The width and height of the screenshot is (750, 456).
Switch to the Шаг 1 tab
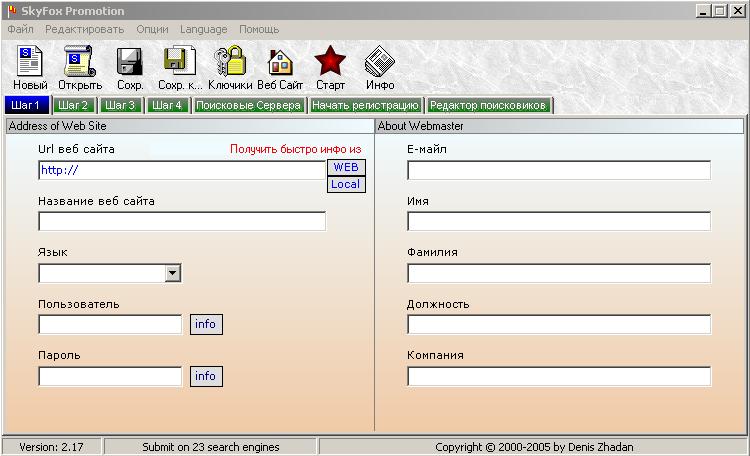click(x=27, y=105)
